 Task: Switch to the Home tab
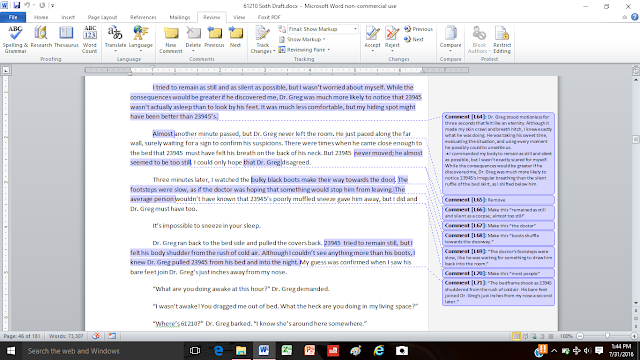pos(41,17)
